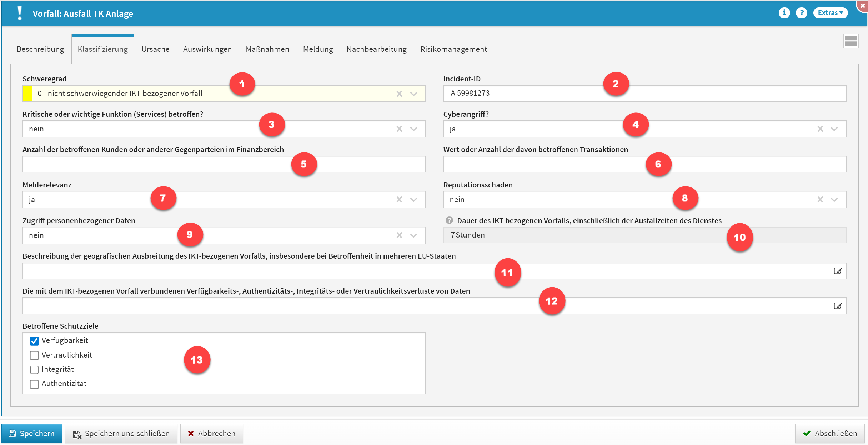
Task: Uncheck the Verfügbarkeit checkbox
Action: (34, 341)
